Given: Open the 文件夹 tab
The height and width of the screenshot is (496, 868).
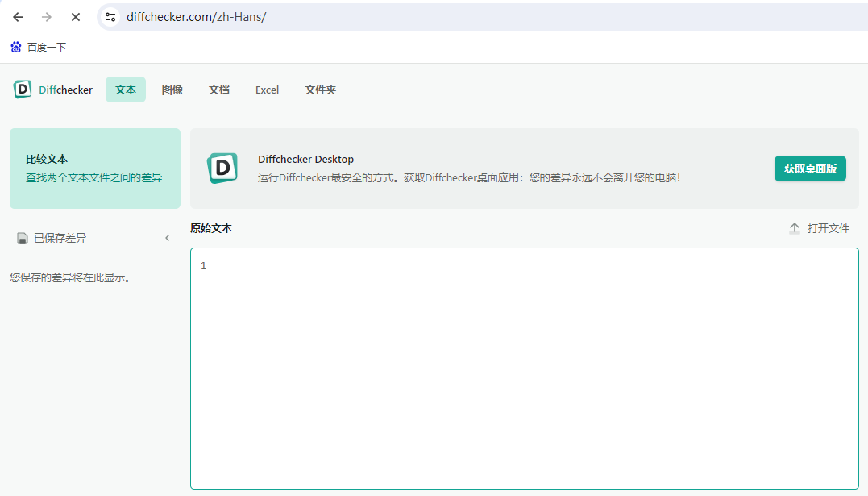Looking at the screenshot, I should [321, 90].
